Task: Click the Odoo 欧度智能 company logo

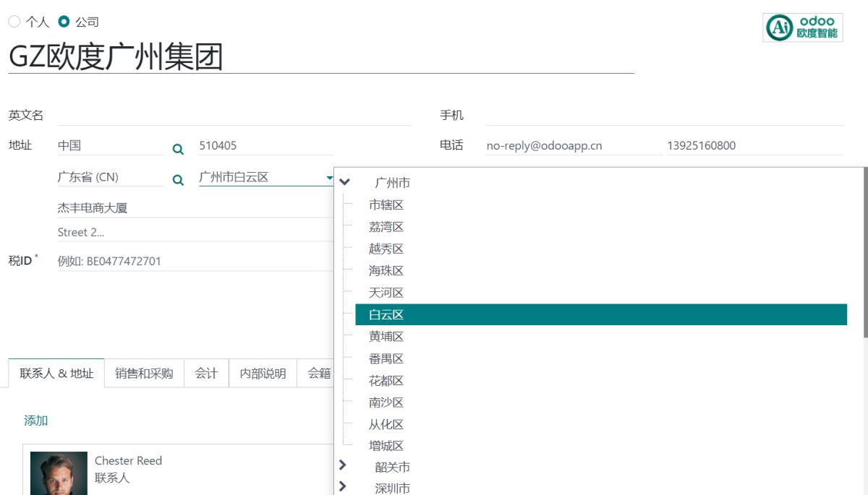Action: tap(803, 27)
